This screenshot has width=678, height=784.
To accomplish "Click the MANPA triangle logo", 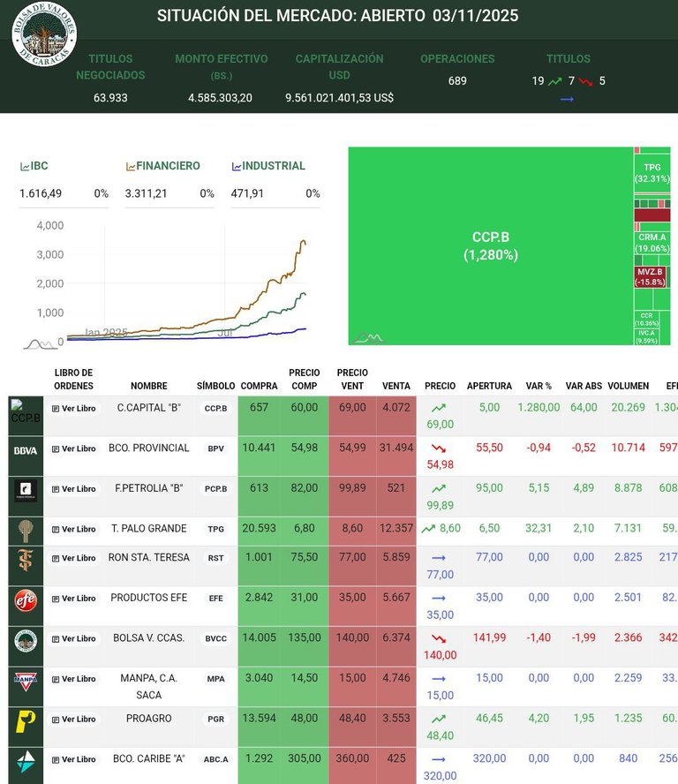I will [x=26, y=682].
